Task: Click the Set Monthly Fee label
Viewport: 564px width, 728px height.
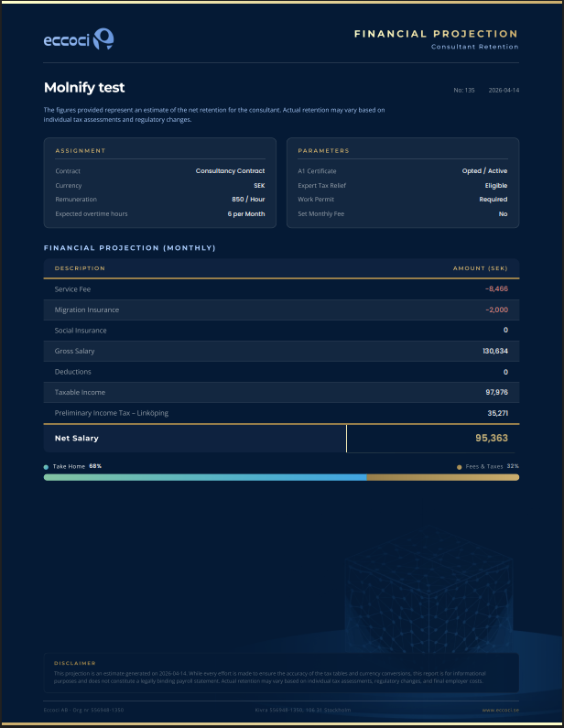Action: (320, 214)
